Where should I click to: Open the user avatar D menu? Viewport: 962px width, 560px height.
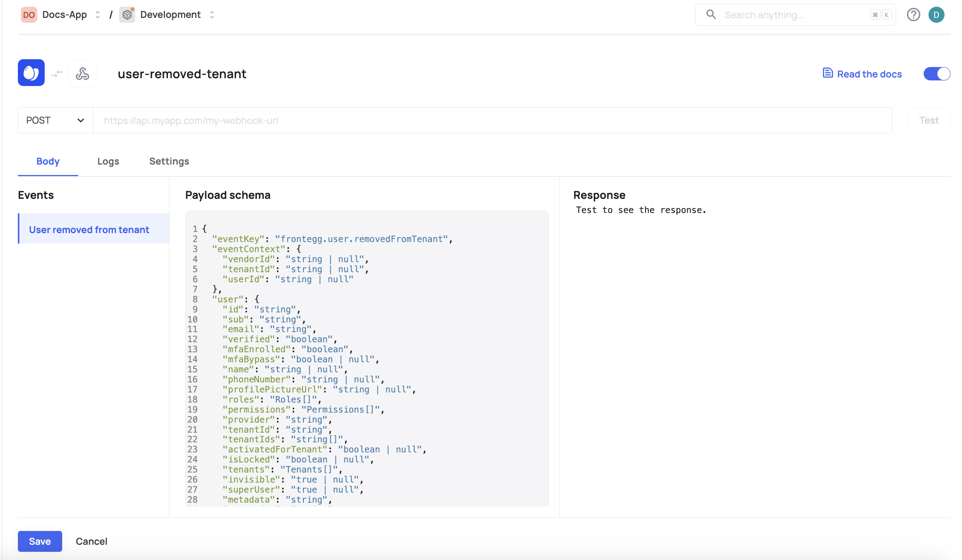pyautogui.click(x=936, y=15)
